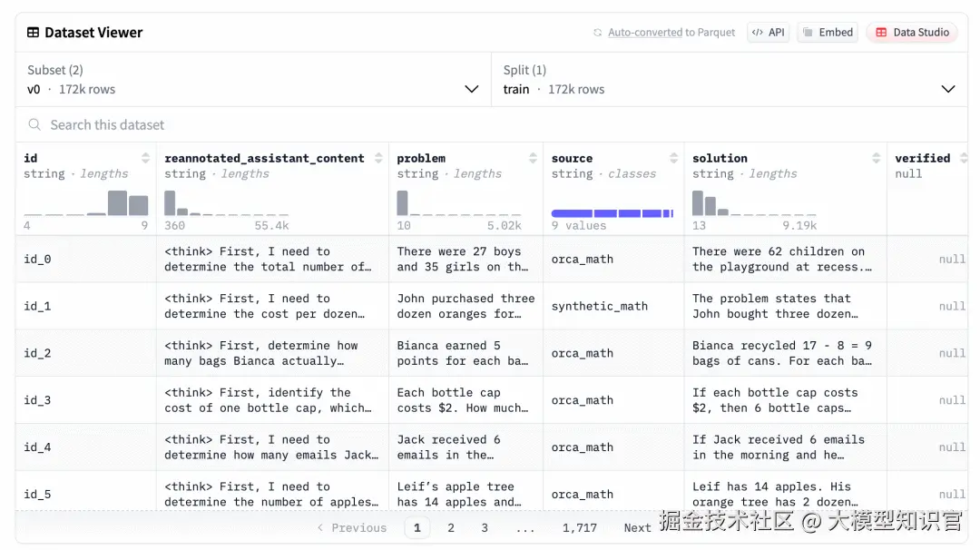The height and width of the screenshot is (550, 980).
Task: Select the id_3 row cell
Action: 85,400
